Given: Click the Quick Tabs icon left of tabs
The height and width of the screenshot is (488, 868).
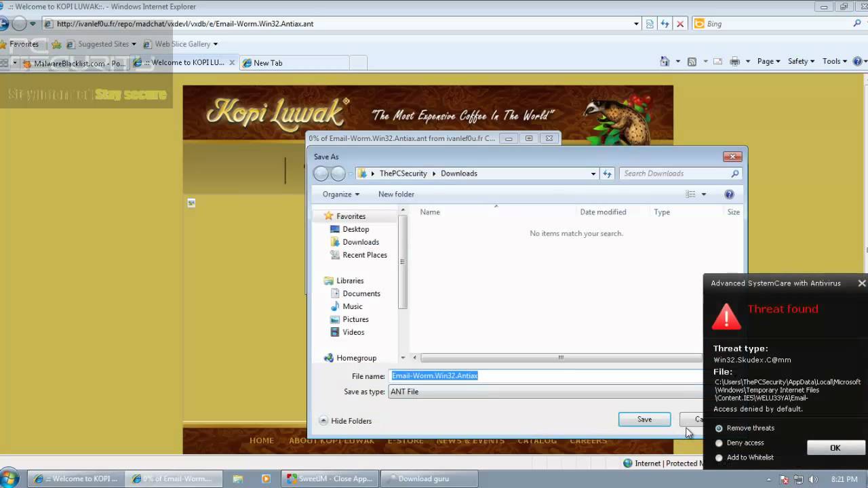Looking at the screenshot, I should click(3, 62).
